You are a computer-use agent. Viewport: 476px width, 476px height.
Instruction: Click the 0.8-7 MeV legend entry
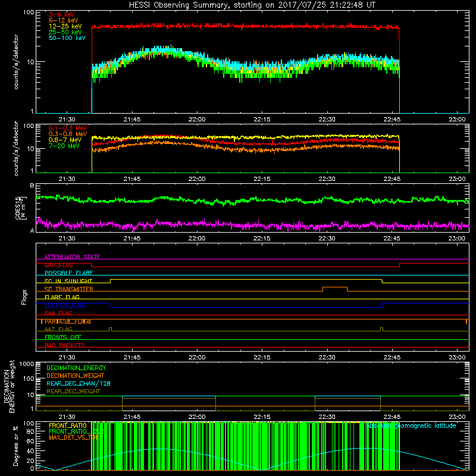click(65, 140)
